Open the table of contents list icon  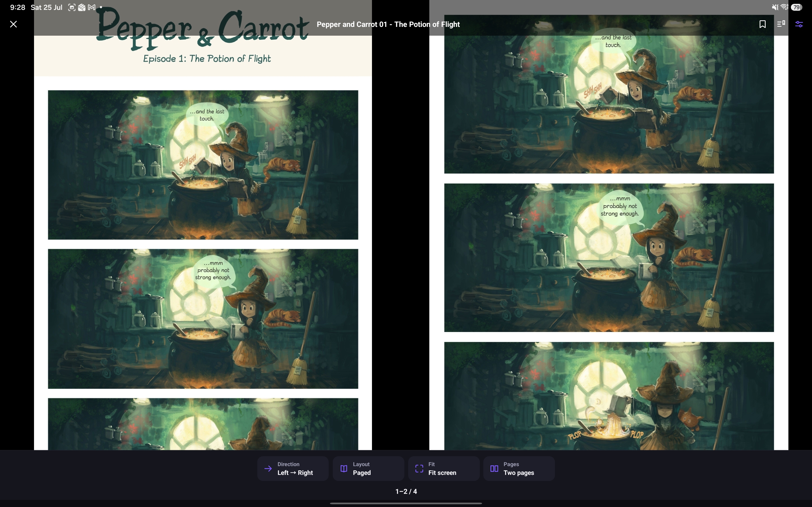pyautogui.click(x=781, y=24)
